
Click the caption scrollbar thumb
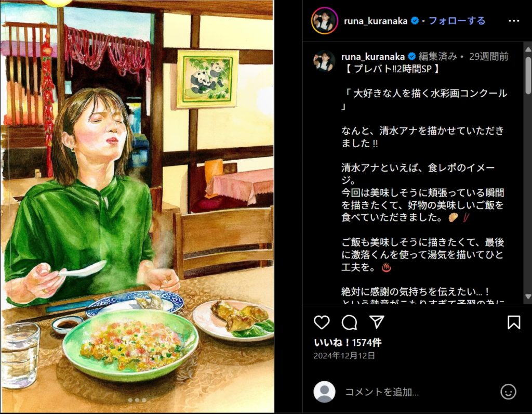point(528,75)
